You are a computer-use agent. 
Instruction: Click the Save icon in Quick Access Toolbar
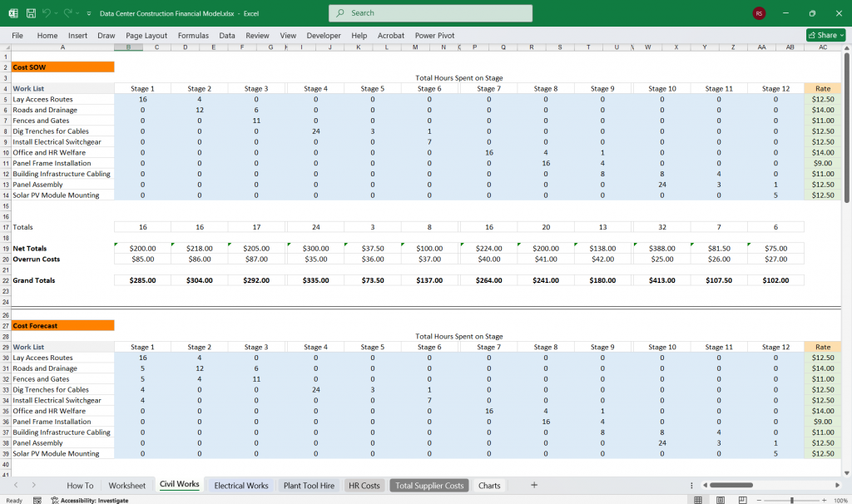click(30, 12)
